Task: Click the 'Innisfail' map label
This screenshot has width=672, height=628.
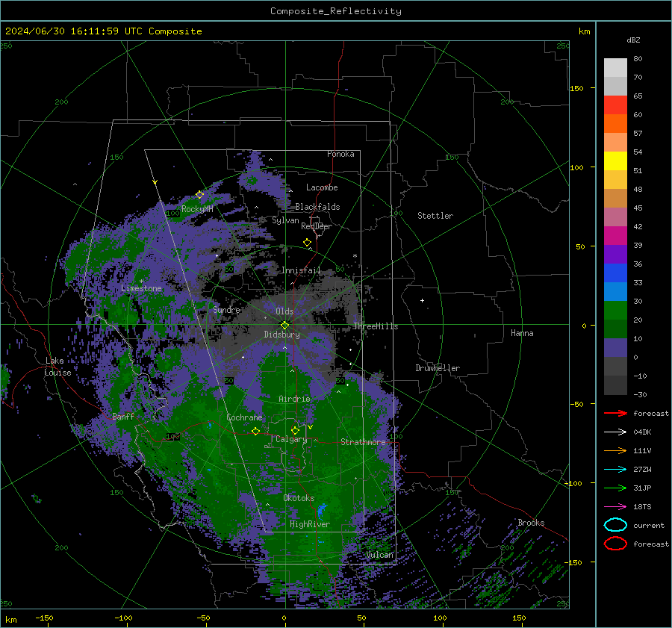Action: point(301,270)
